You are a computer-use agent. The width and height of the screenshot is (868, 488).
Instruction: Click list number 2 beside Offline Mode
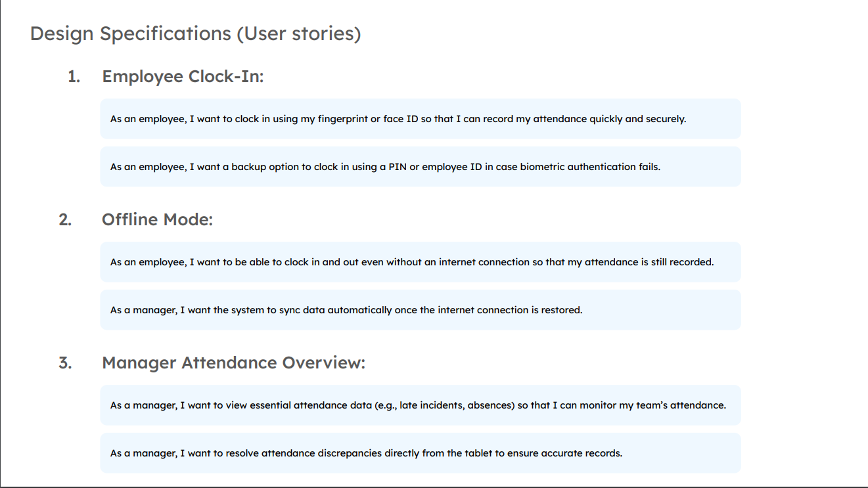click(x=65, y=220)
